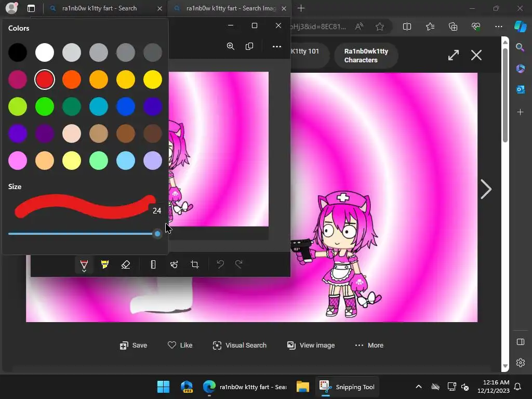Open Browser essentials heart icon
This screenshot has height=399, width=532.
point(476,26)
